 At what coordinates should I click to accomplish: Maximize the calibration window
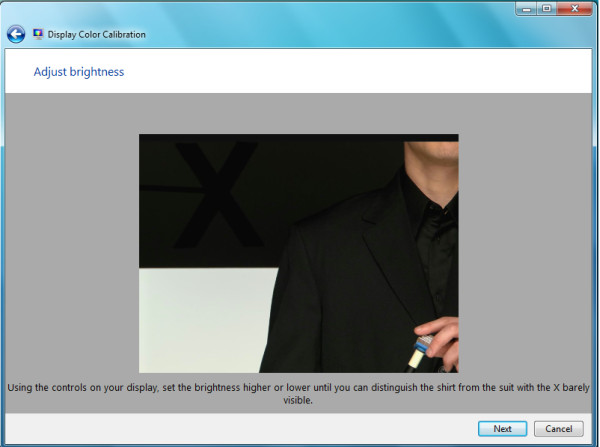tap(546, 8)
